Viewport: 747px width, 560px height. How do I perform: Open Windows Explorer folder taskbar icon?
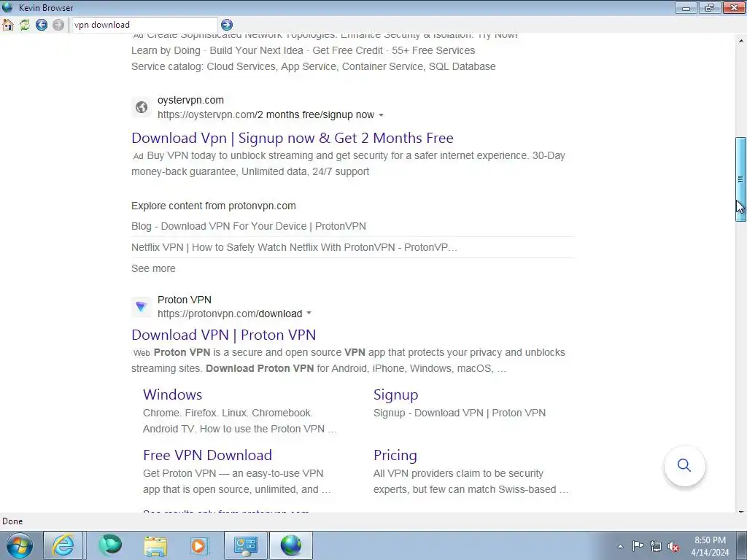click(155, 545)
